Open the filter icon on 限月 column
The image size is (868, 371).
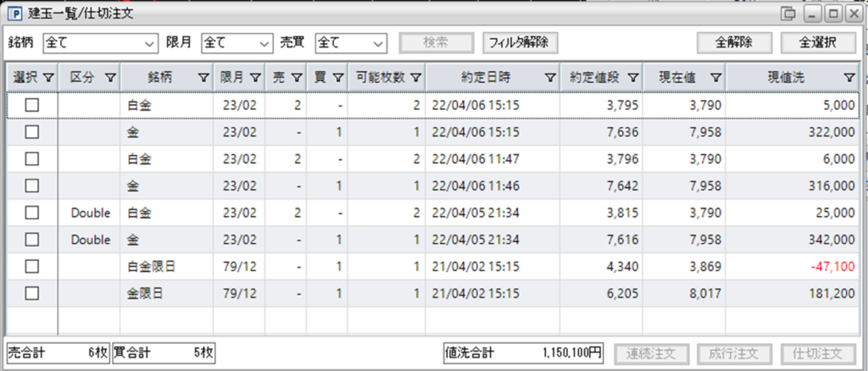click(255, 79)
